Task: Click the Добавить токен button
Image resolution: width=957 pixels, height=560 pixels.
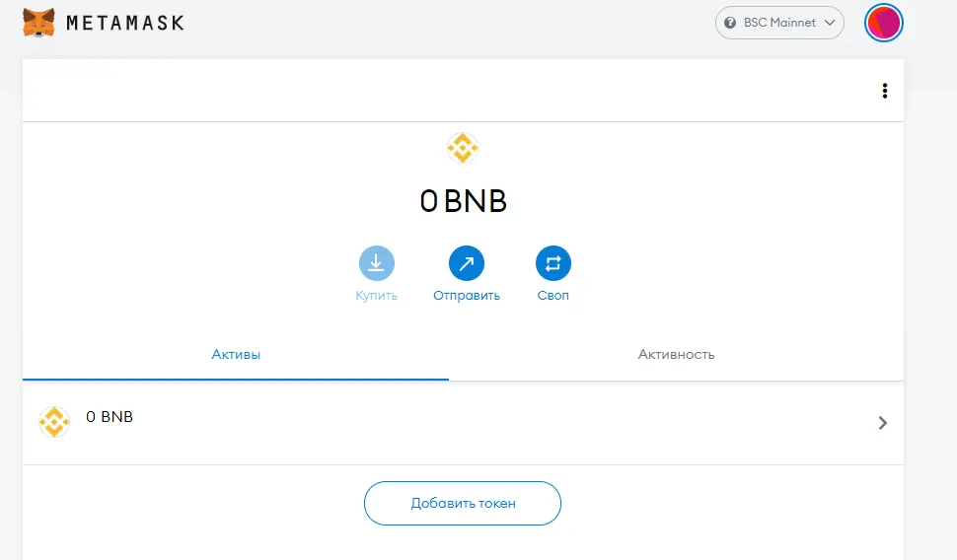Action: coord(463,503)
